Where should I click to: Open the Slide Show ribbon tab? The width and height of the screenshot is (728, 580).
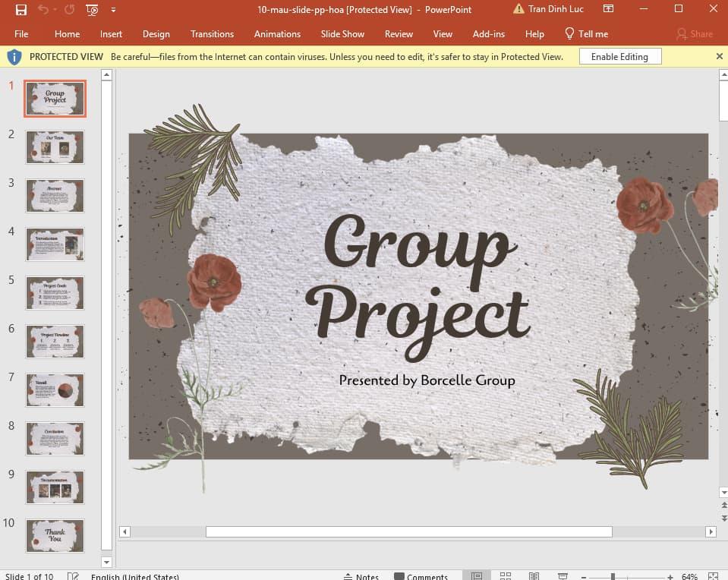[x=342, y=33]
